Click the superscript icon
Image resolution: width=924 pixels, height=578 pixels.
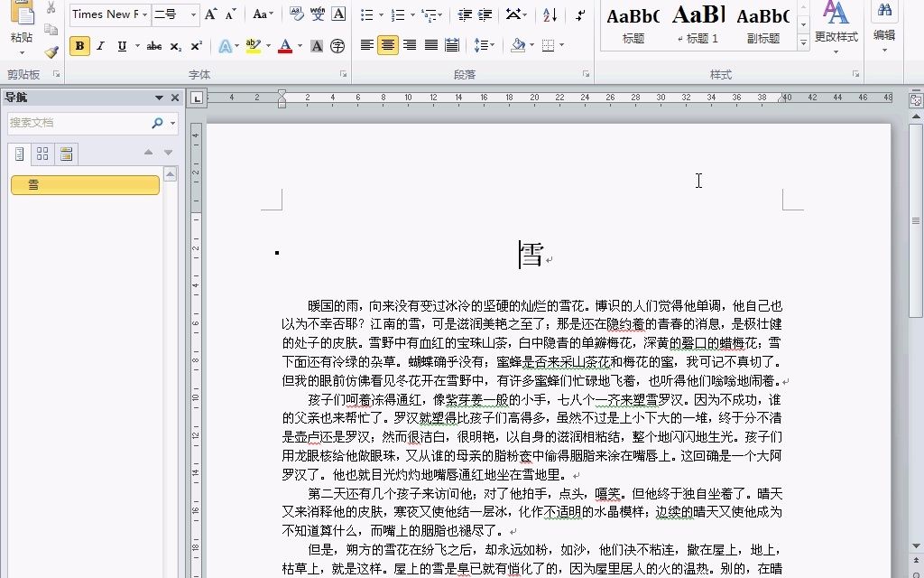196,44
